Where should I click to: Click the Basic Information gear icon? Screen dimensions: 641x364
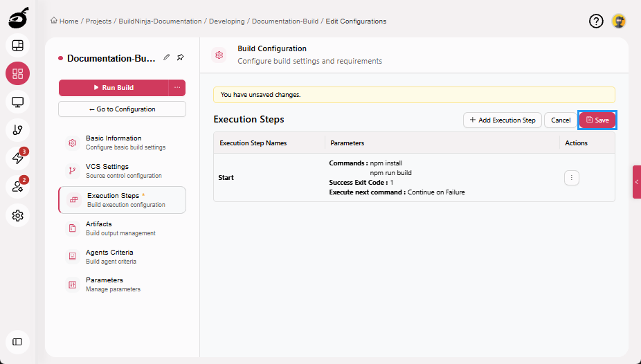[73, 143]
